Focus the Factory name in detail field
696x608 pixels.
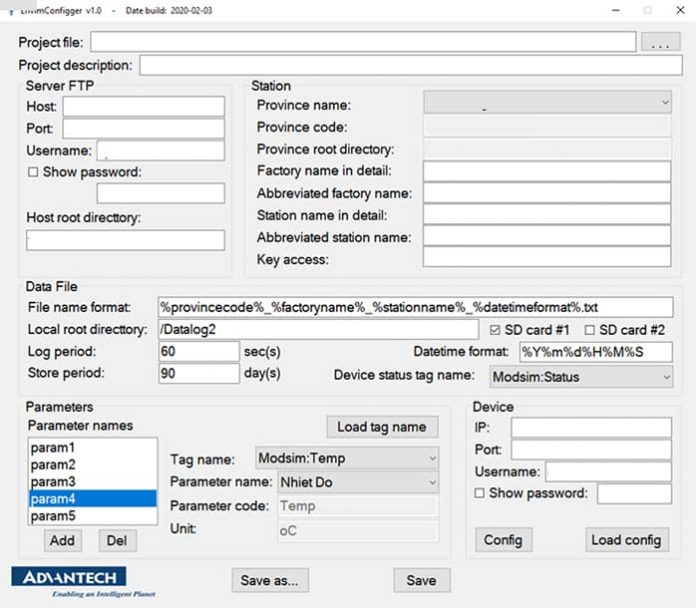pos(547,171)
